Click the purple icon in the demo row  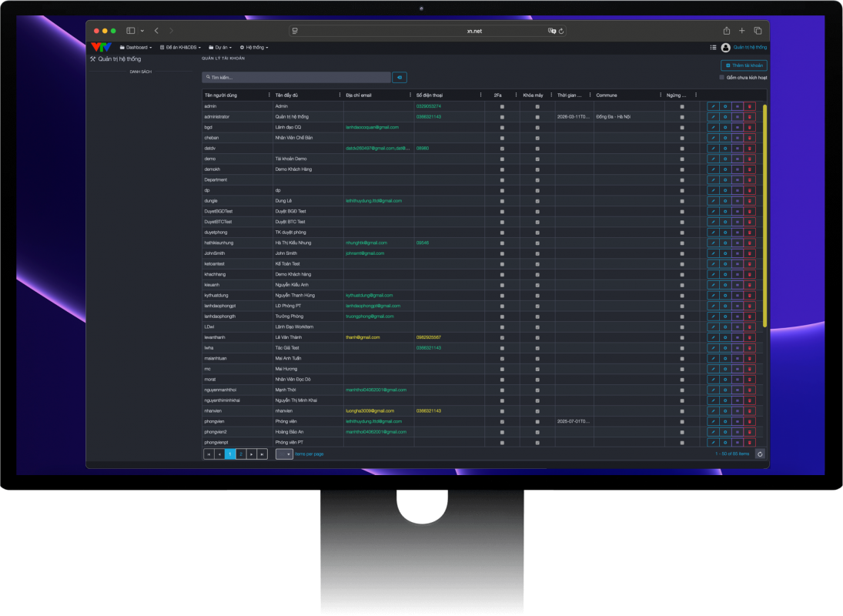click(737, 159)
